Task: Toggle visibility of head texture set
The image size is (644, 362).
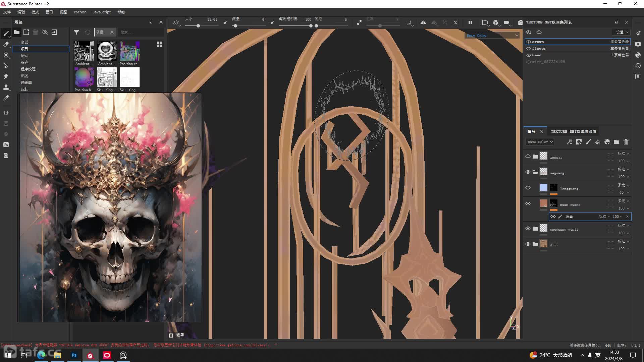Action: (529, 55)
